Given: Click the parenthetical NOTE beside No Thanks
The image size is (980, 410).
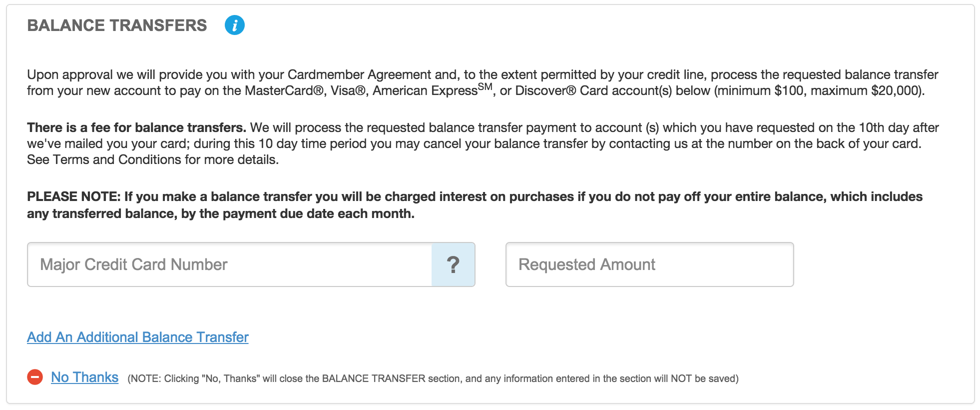Looking at the screenshot, I should [433, 378].
